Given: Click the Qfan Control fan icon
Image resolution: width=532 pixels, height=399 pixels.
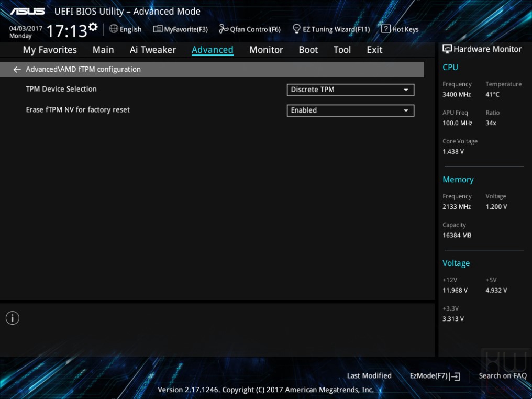Looking at the screenshot, I should click(x=223, y=29).
